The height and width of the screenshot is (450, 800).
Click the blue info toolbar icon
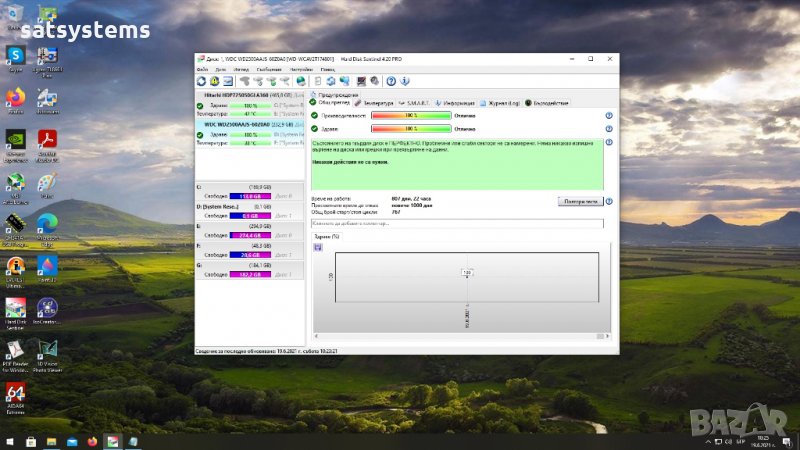point(404,81)
